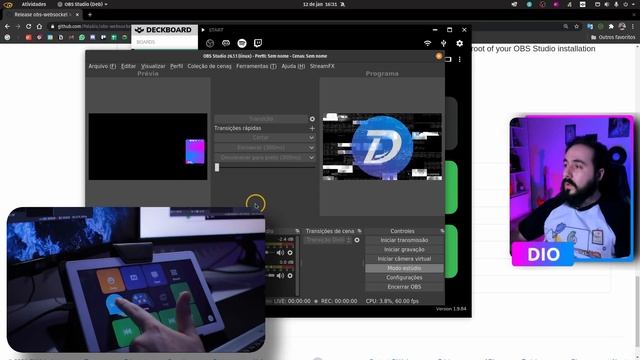This screenshot has height=360, width=640.
Task: Click the studio mode transition slider handle
Action: pyautogui.click(x=217, y=167)
